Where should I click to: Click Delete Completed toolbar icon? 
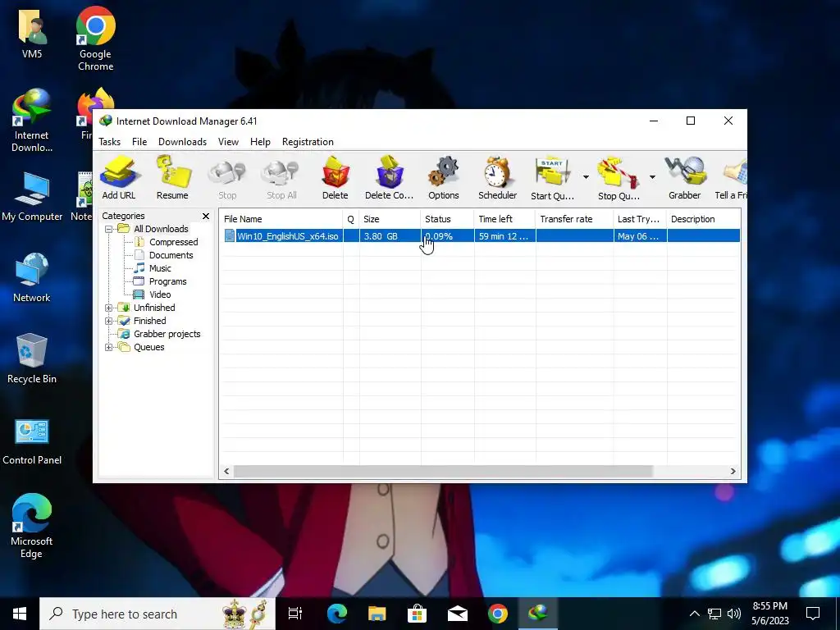[x=390, y=178]
